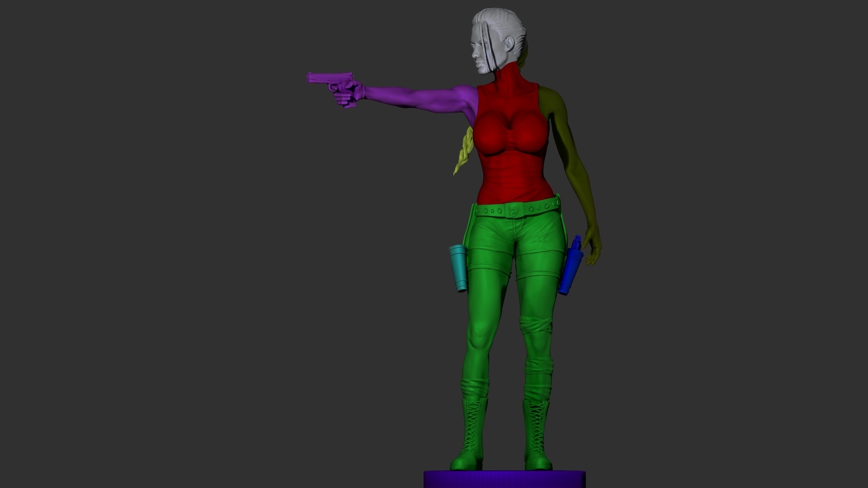Select the red torso polygroup
Image resolution: width=868 pixels, height=488 pixels.
coord(511,172)
